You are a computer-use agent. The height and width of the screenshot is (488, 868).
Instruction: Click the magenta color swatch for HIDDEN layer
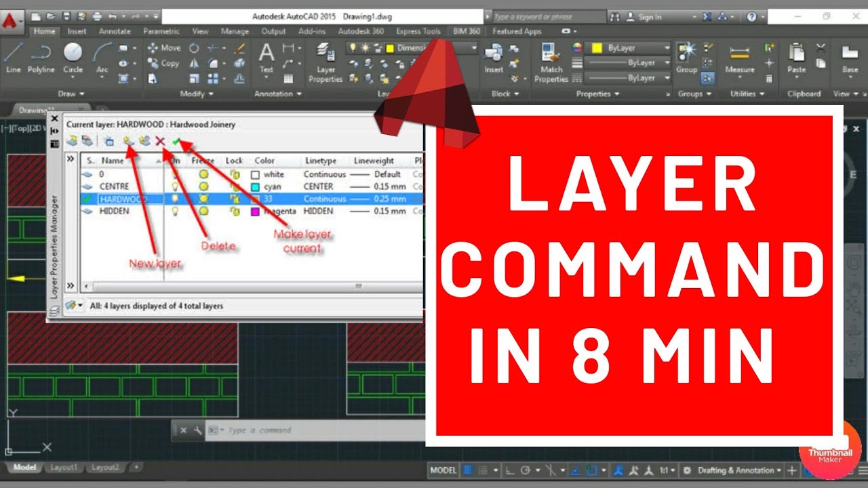point(255,211)
